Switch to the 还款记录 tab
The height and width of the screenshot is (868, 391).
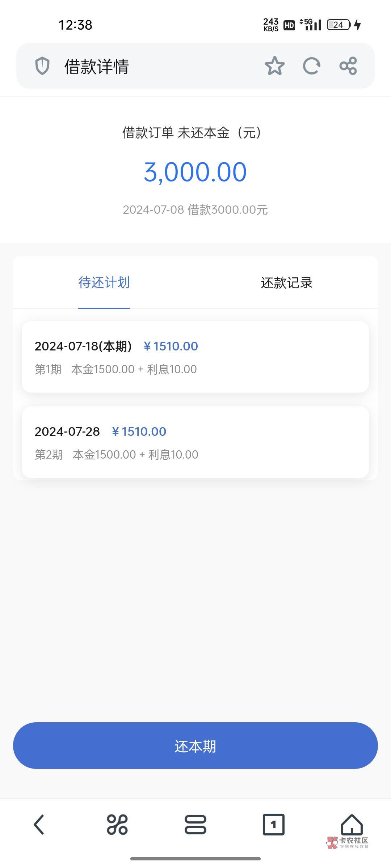(286, 283)
